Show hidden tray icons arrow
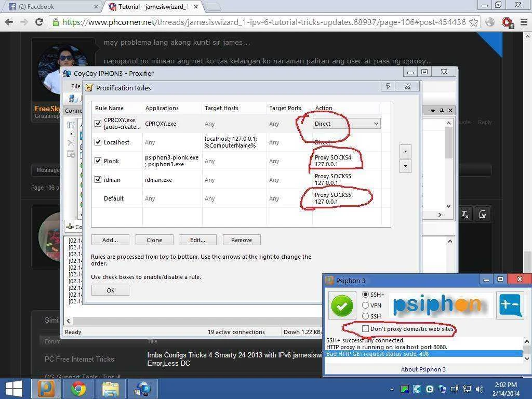Viewport: 532px width, 399px height. 392,389
